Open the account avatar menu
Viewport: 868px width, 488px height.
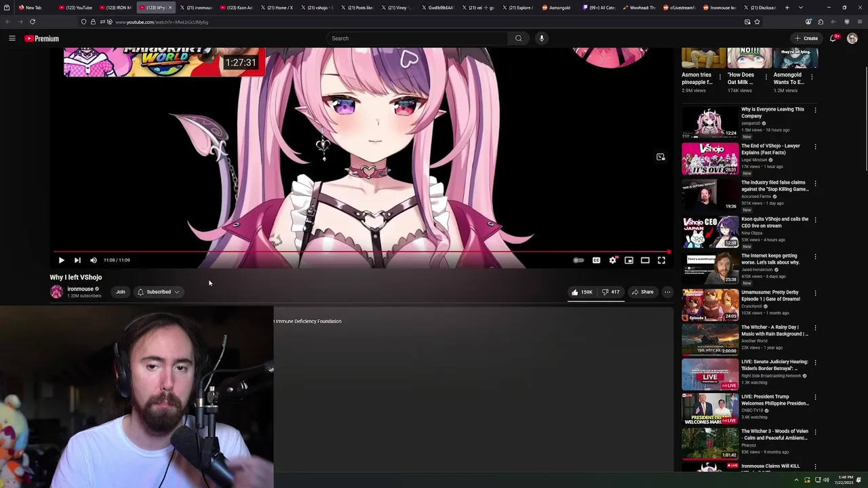[852, 39]
